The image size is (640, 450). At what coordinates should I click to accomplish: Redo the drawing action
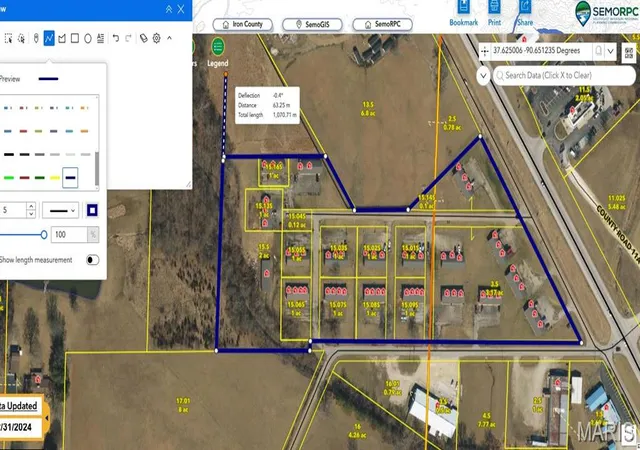[x=128, y=38]
